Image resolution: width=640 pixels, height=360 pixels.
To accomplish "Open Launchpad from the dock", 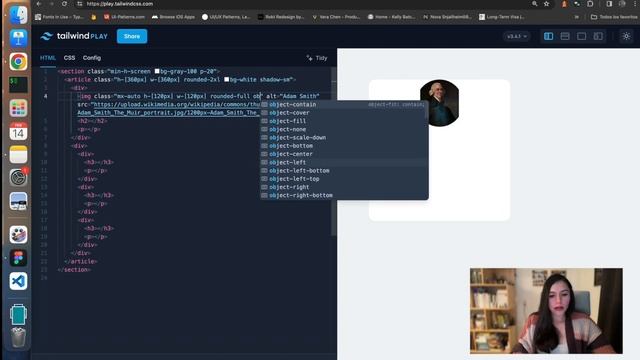I will pos(18,108).
